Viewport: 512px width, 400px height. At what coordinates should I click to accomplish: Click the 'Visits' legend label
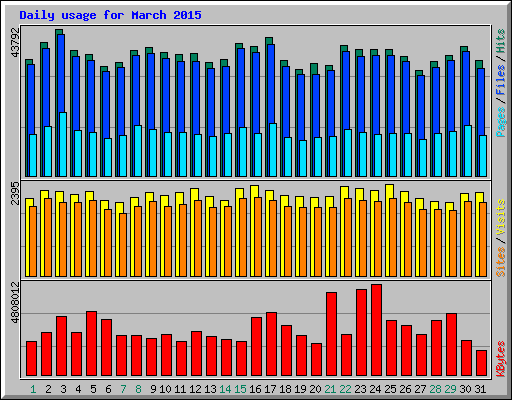click(500, 217)
